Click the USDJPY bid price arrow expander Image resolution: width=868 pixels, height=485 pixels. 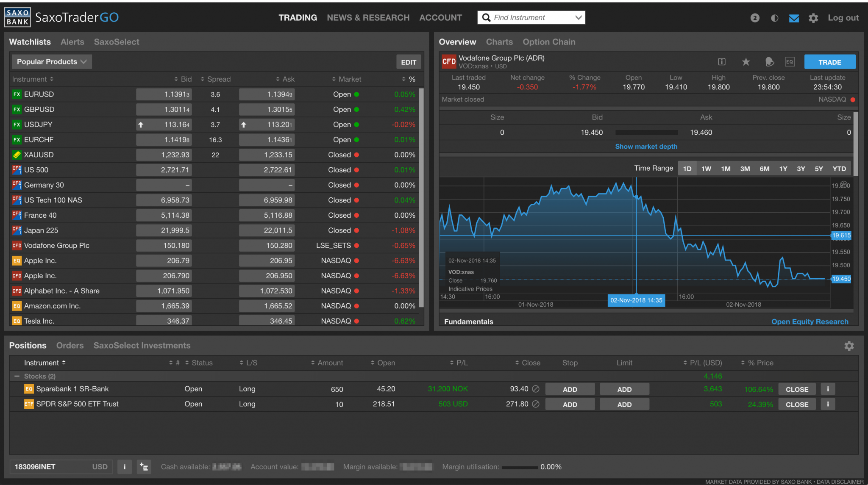point(139,124)
